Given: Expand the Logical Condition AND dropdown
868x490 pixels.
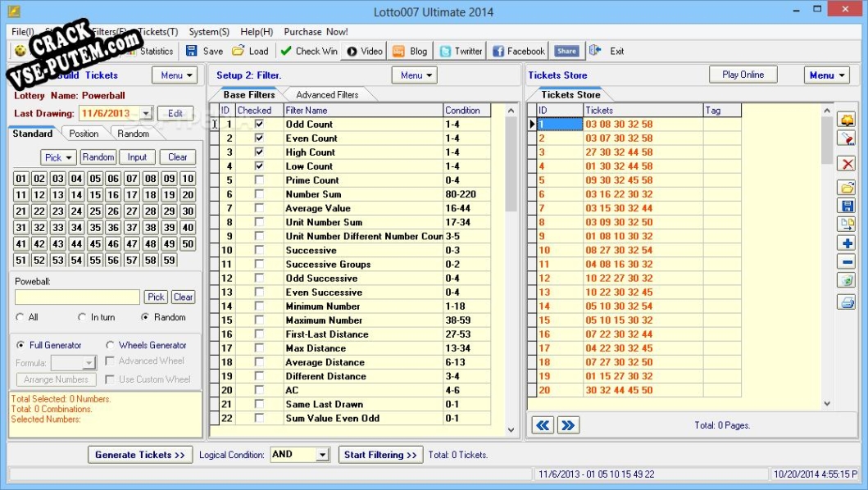Looking at the screenshot, I should click(x=323, y=455).
